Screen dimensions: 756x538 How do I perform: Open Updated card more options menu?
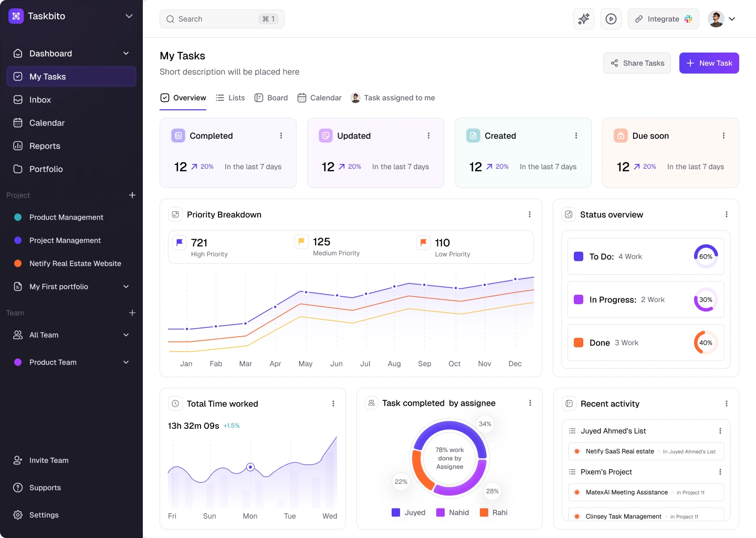pyautogui.click(x=429, y=136)
